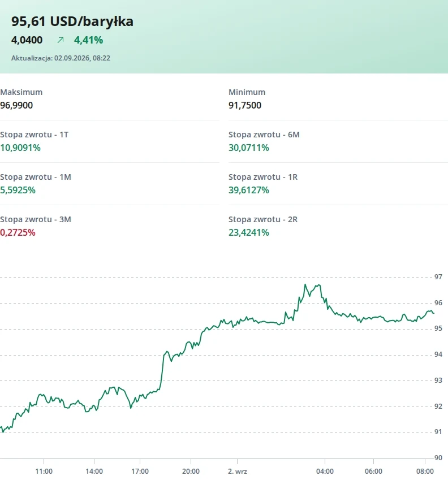Click the 08:00 time axis label
Viewport: 448px width, 489px height.
425,471
